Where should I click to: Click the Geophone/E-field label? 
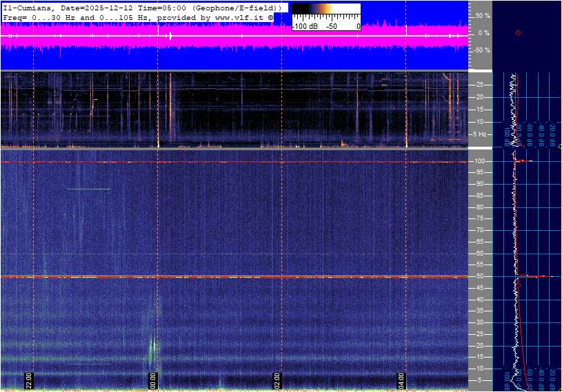tap(237, 8)
